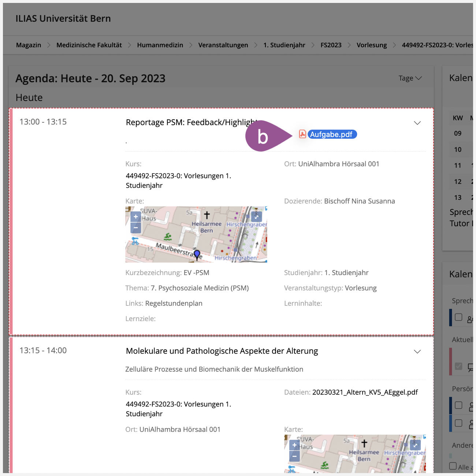The height and width of the screenshot is (476, 476).
Task: Navigate to the Medizinische Fakultät breadcrumb
Action: (89, 45)
